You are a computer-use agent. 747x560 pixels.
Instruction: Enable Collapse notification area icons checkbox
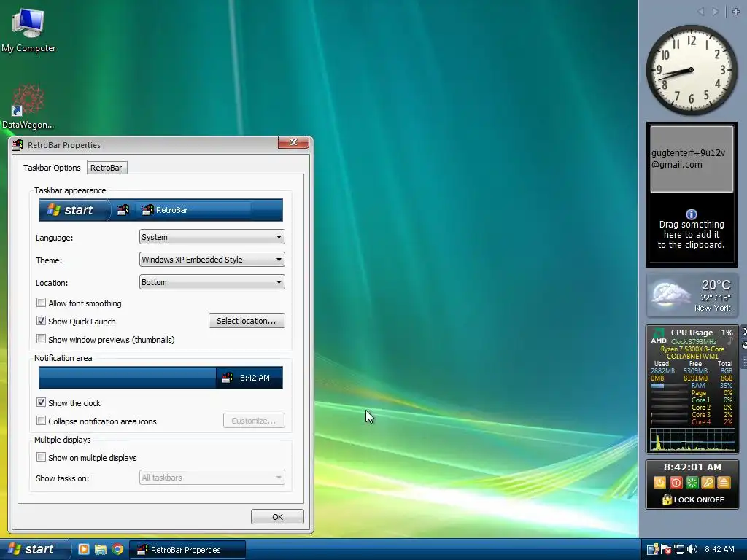[x=41, y=421]
